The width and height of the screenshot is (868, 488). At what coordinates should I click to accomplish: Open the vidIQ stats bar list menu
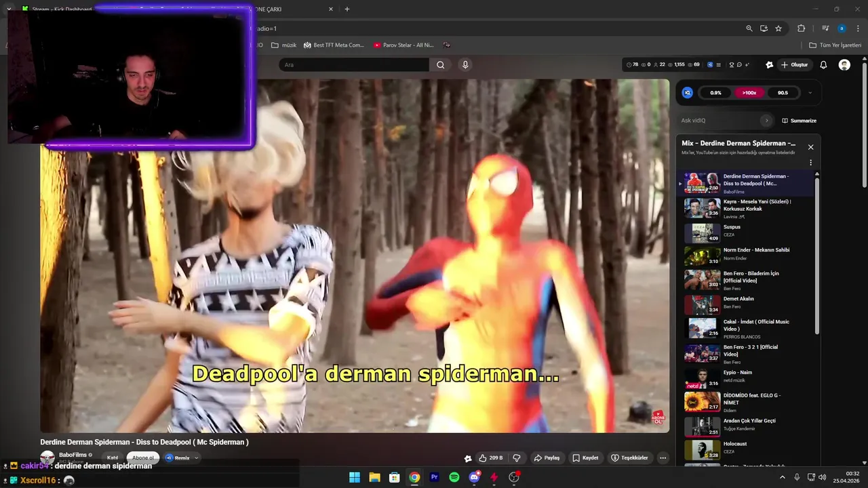point(718,65)
